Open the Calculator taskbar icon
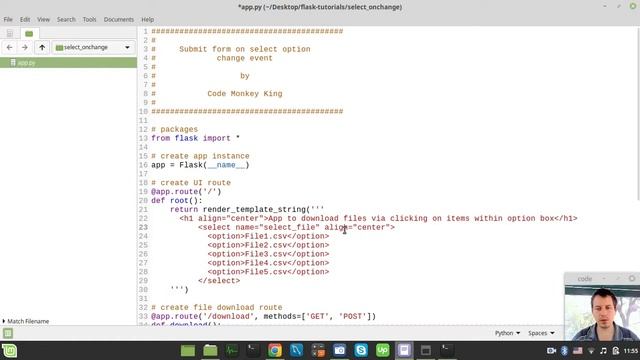 (318, 351)
